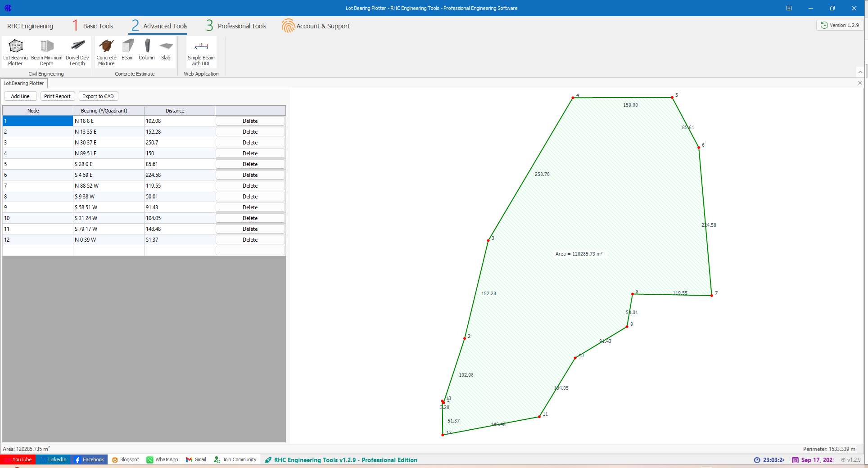Open Simple Beam with UDL web app

click(x=201, y=53)
